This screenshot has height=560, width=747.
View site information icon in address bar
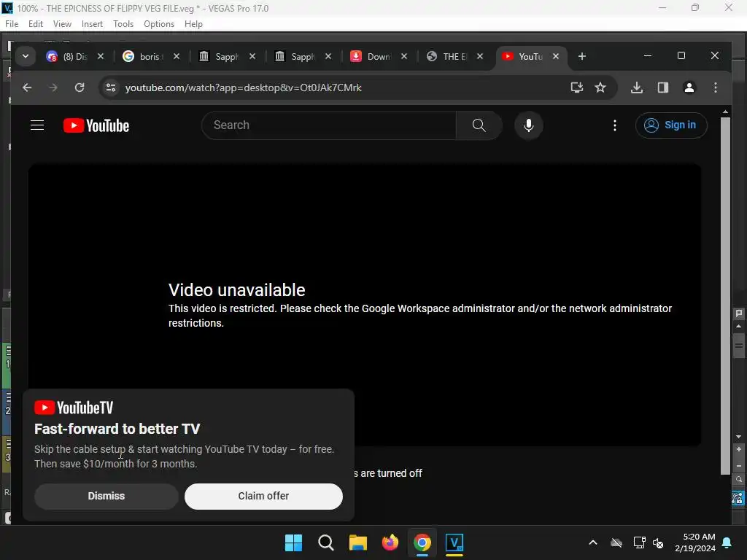pyautogui.click(x=111, y=87)
